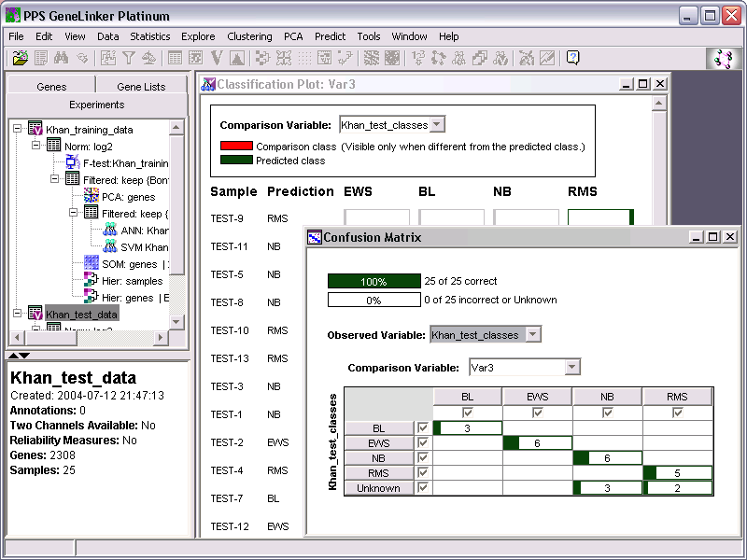Image resolution: width=747 pixels, height=560 pixels.
Task: Click the F-test:Khan_trainin node icon
Action: [73, 161]
